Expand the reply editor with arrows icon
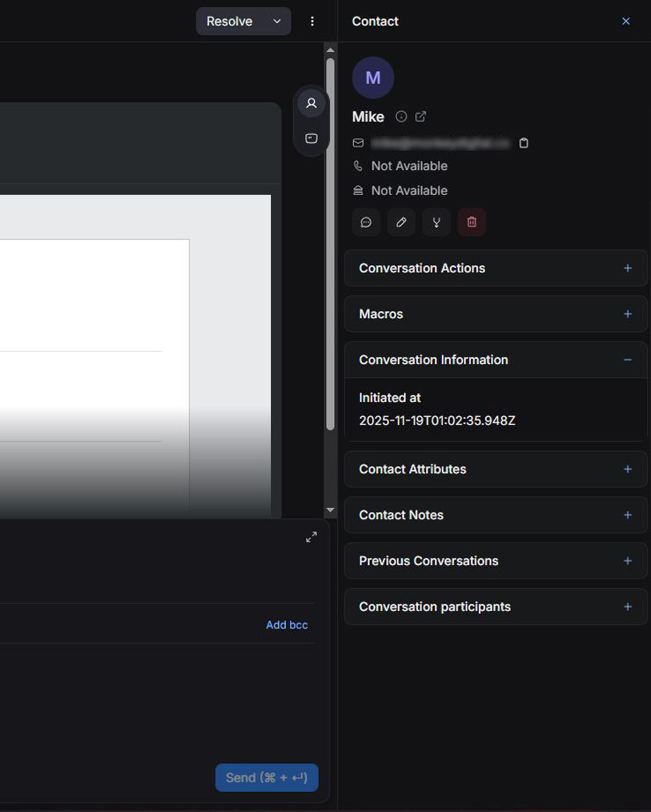 pyautogui.click(x=311, y=537)
